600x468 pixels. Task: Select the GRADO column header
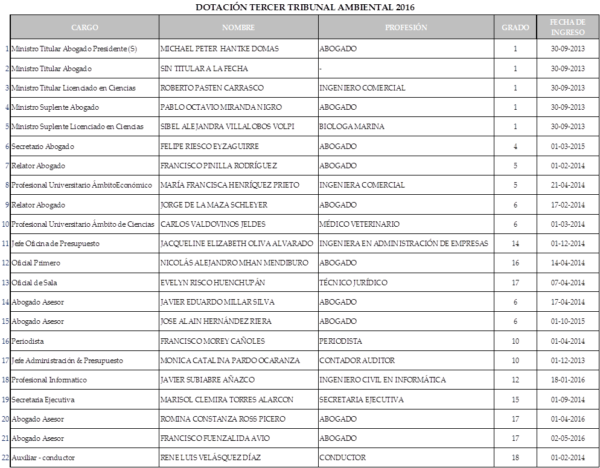(x=515, y=28)
